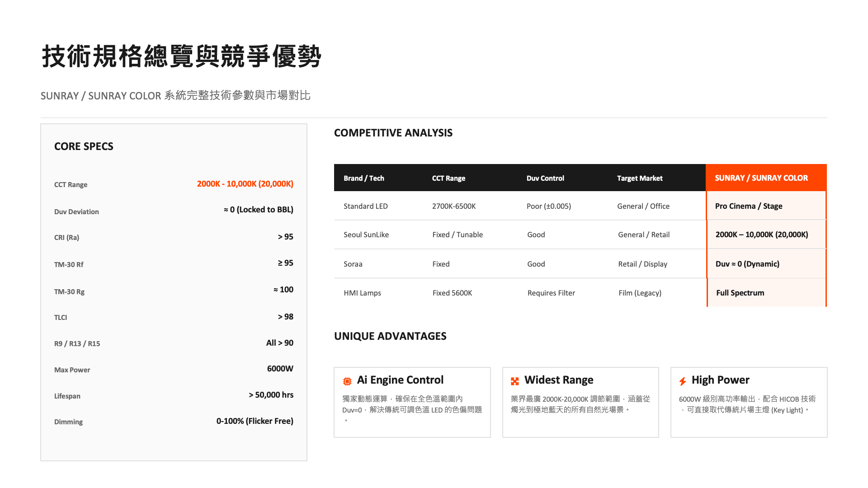Select the Ai Engine Control heading
868x488 pixels.
pyautogui.click(x=400, y=380)
